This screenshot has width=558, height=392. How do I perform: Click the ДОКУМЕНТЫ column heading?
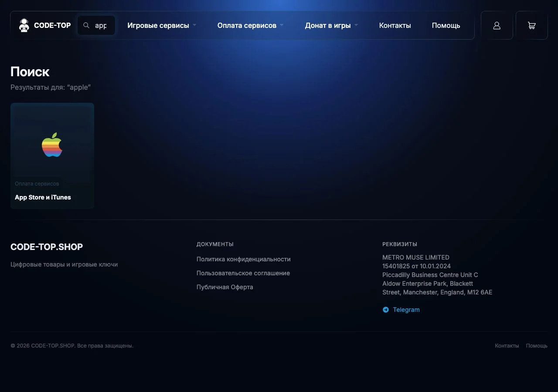coord(215,244)
